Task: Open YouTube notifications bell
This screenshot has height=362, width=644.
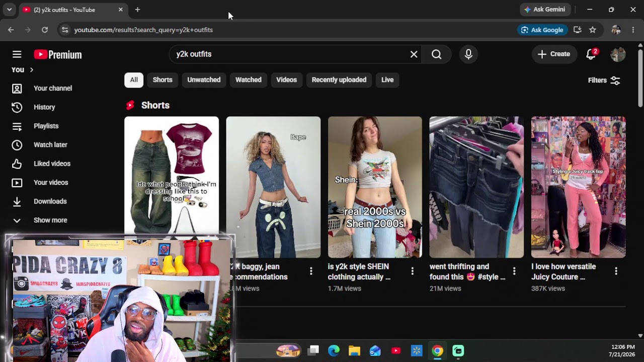Action: (x=591, y=54)
